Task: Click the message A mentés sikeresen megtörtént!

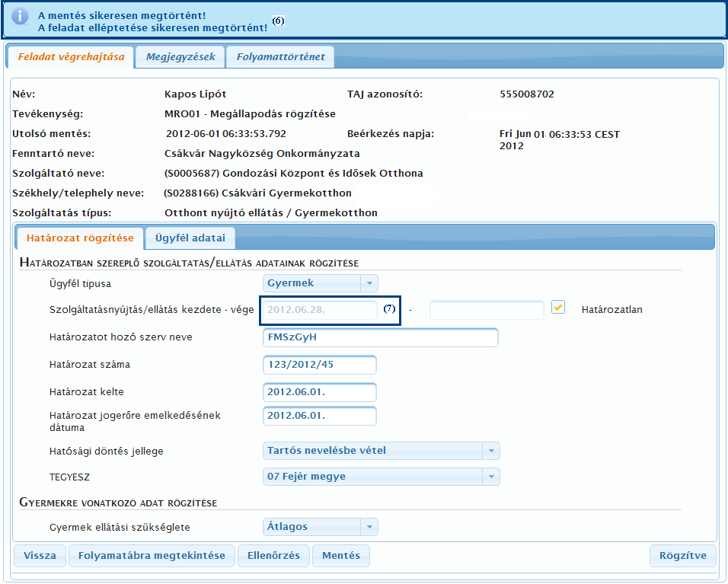Action: [122, 16]
